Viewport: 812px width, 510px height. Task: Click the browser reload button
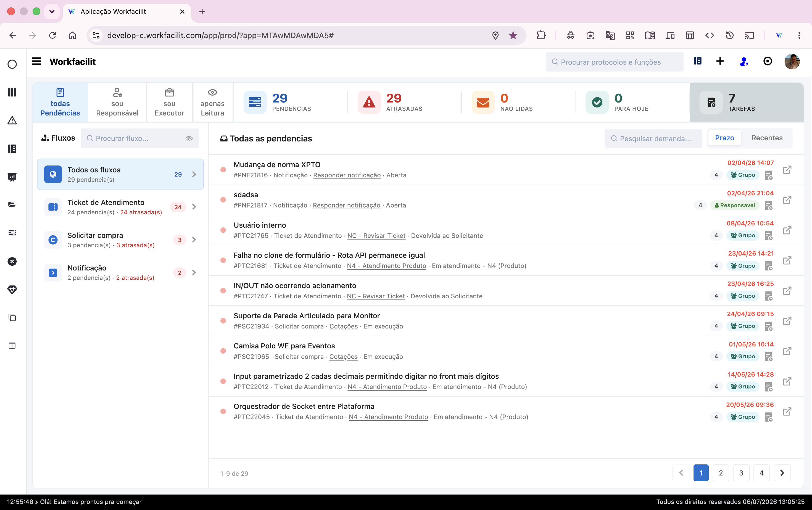(x=52, y=35)
